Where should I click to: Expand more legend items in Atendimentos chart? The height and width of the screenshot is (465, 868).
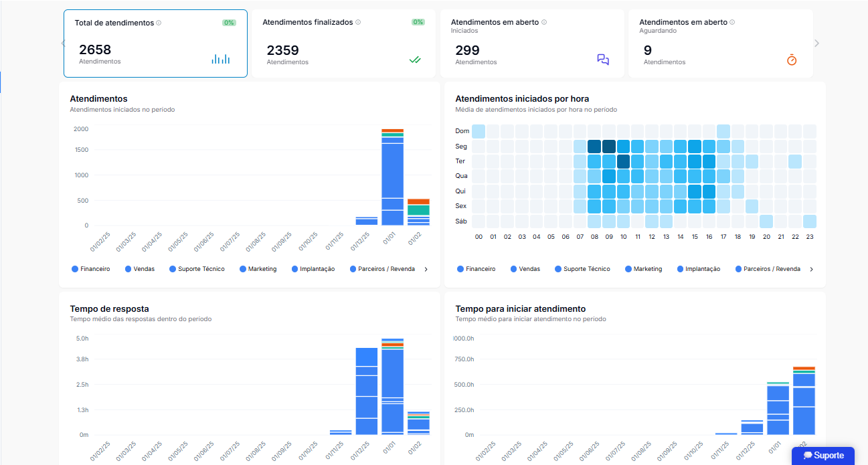[426, 269]
